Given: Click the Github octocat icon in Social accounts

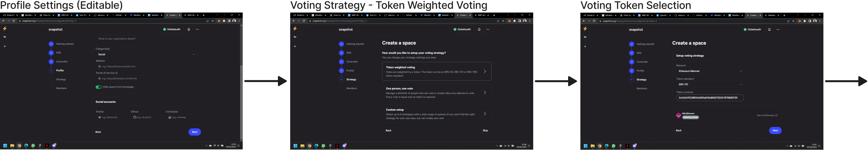Looking at the screenshot, I should (135, 117).
